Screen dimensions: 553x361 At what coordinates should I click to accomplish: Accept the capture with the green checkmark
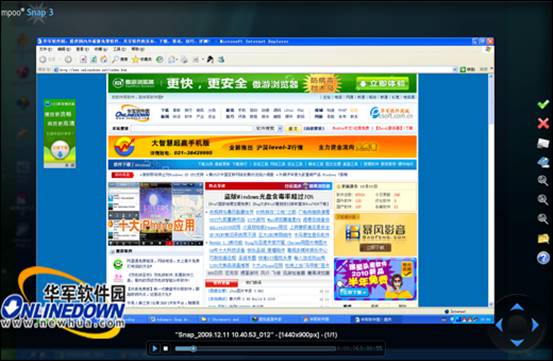click(543, 105)
